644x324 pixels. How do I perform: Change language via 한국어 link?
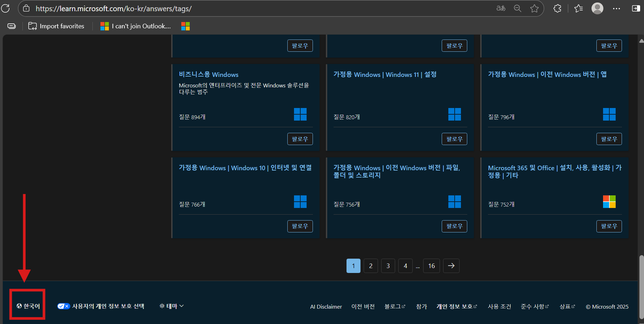click(28, 306)
